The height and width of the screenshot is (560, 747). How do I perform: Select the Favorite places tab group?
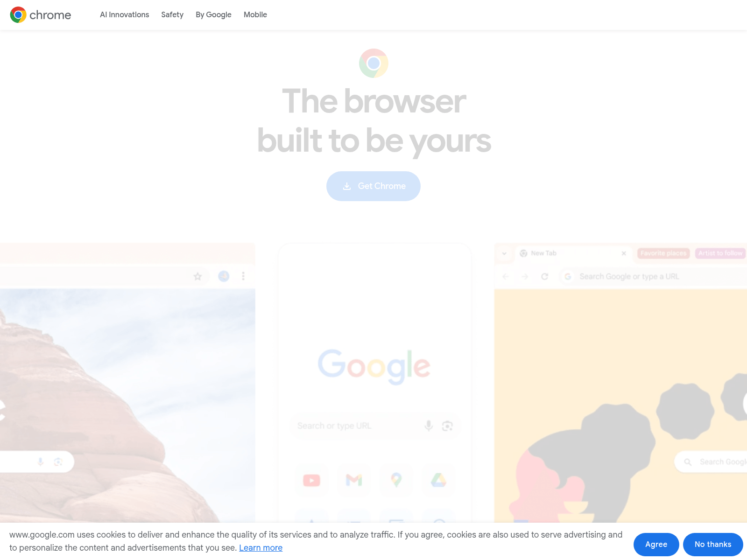point(663,253)
